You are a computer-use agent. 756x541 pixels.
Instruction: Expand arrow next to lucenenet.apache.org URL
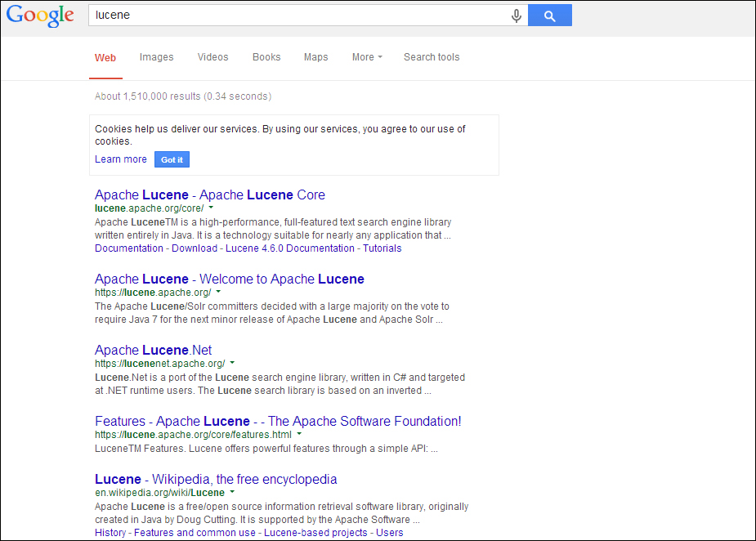click(x=232, y=363)
